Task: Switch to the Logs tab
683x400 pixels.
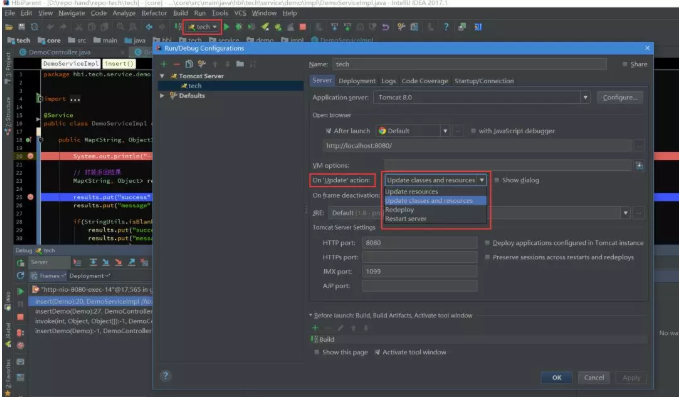Action: click(x=388, y=81)
